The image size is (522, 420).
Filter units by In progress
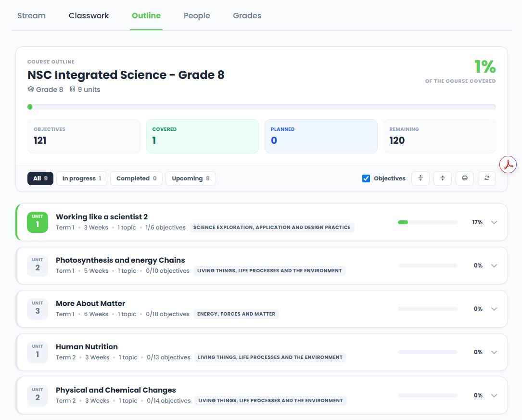[82, 178]
